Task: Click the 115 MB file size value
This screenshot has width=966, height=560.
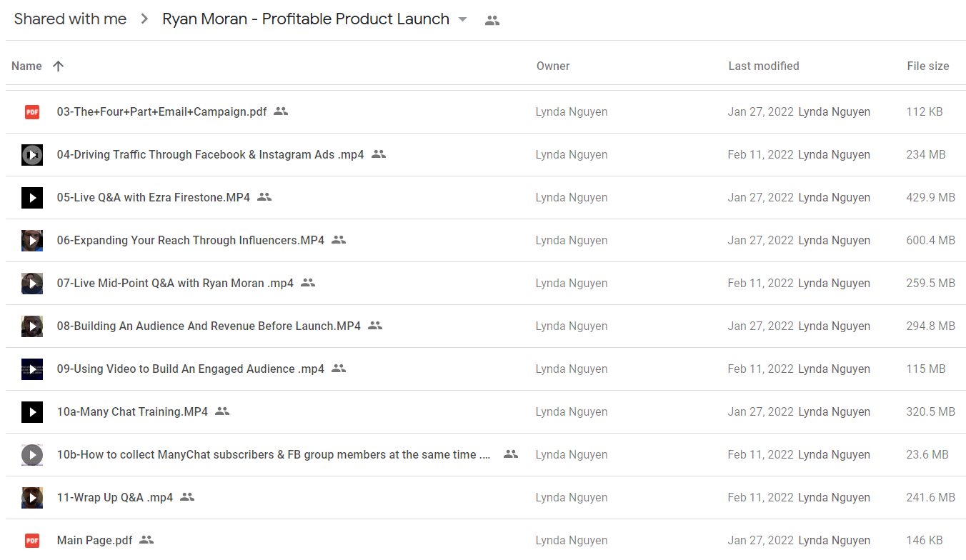Action: point(926,369)
